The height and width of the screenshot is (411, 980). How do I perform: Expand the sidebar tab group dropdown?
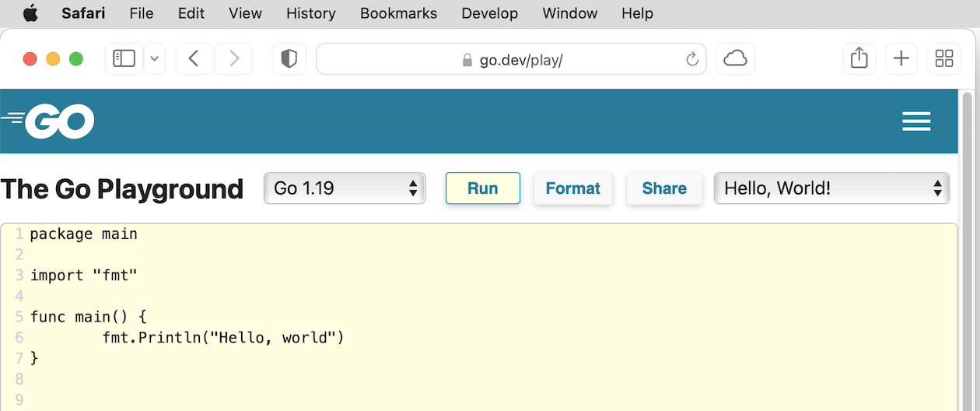pyautogui.click(x=155, y=58)
